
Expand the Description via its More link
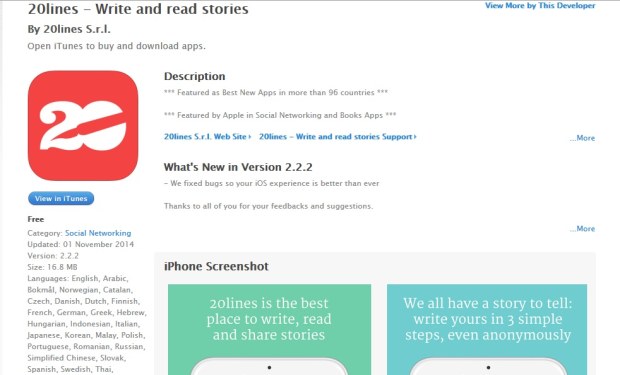(x=582, y=138)
